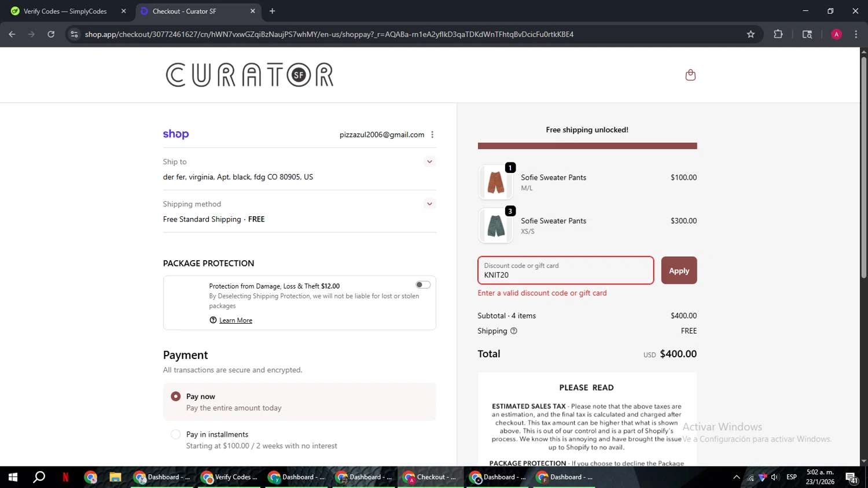
Task: Open File Explorer from taskbar
Action: pyautogui.click(x=115, y=477)
